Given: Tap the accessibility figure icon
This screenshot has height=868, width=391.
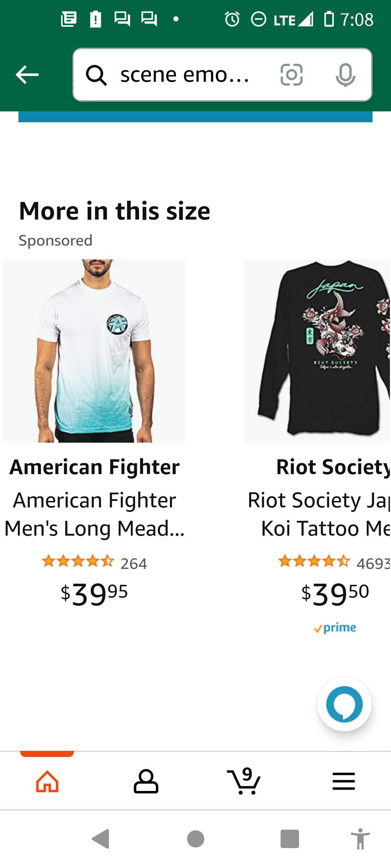Looking at the screenshot, I should [x=360, y=839].
